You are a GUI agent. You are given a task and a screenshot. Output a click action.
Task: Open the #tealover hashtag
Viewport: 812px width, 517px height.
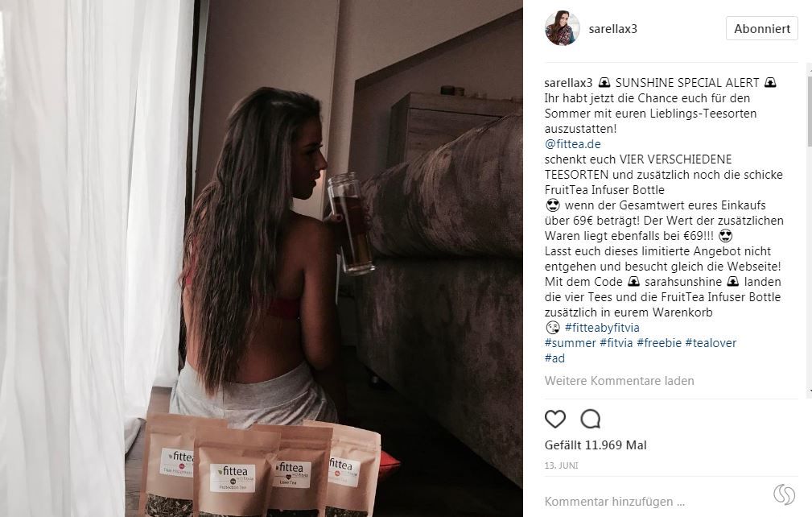pyautogui.click(x=711, y=343)
